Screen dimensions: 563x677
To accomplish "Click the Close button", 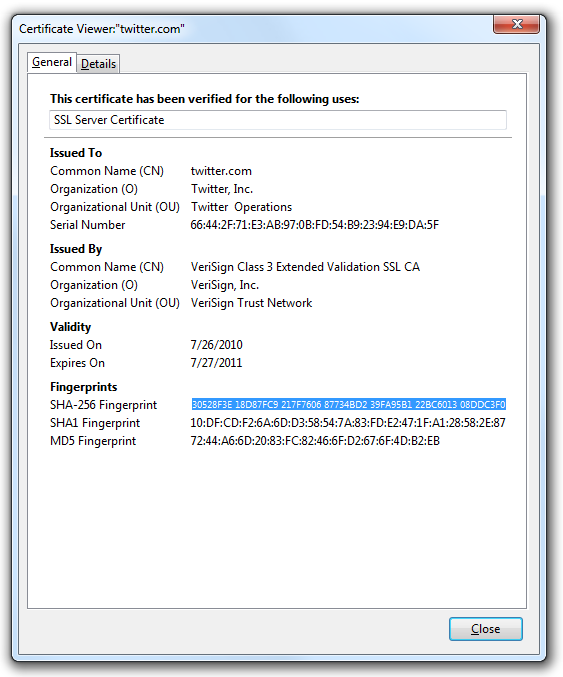I will pyautogui.click(x=486, y=629).
